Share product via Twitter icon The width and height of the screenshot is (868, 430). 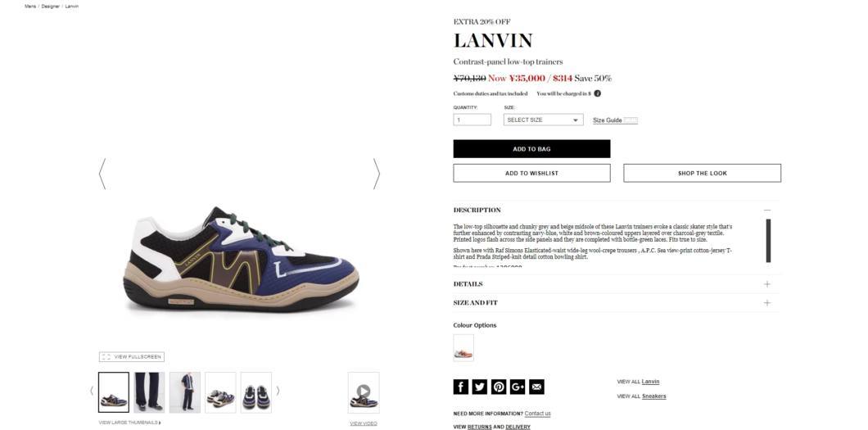coord(479,387)
